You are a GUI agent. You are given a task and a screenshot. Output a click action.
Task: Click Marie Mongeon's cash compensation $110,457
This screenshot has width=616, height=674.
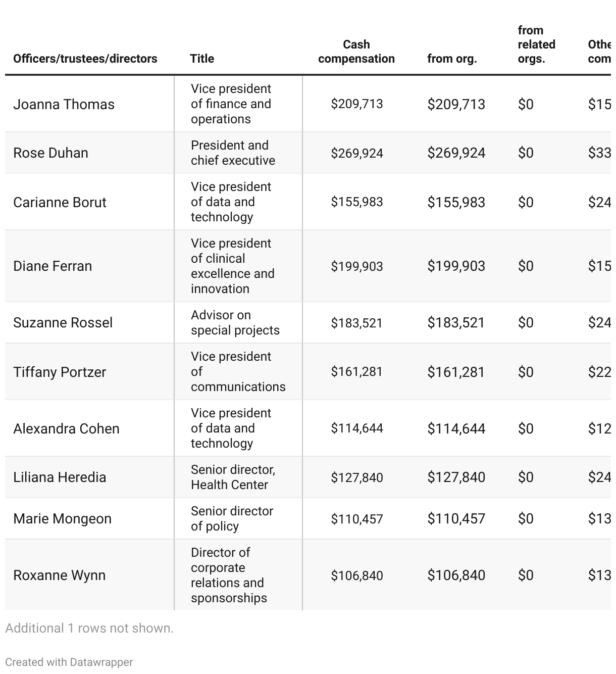coord(357,519)
